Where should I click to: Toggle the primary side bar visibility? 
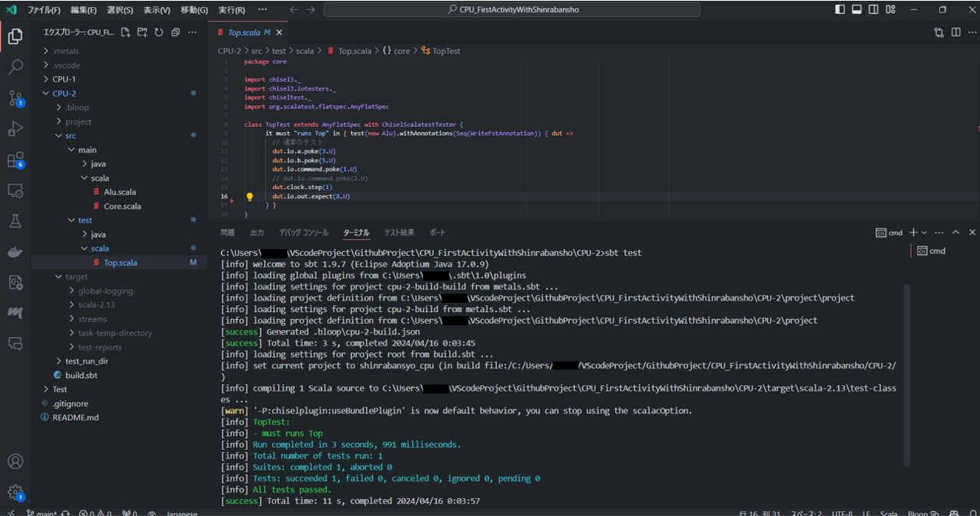point(840,10)
